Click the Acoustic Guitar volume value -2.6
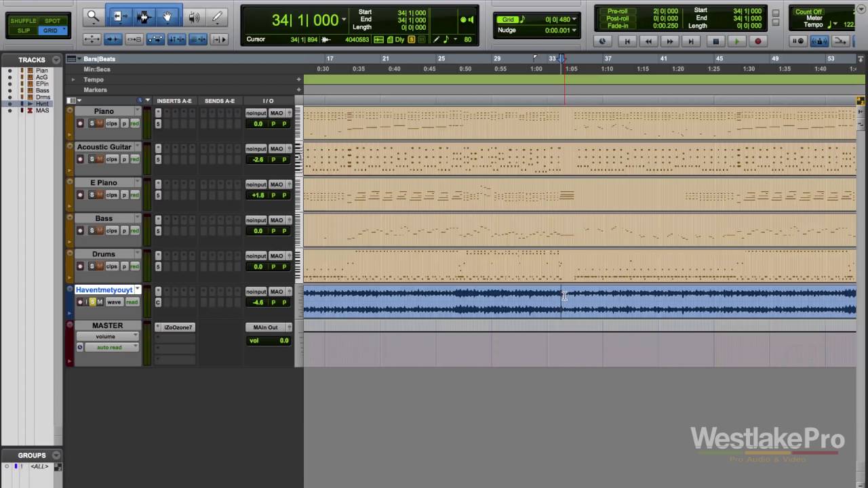The image size is (868, 488). tap(257, 159)
